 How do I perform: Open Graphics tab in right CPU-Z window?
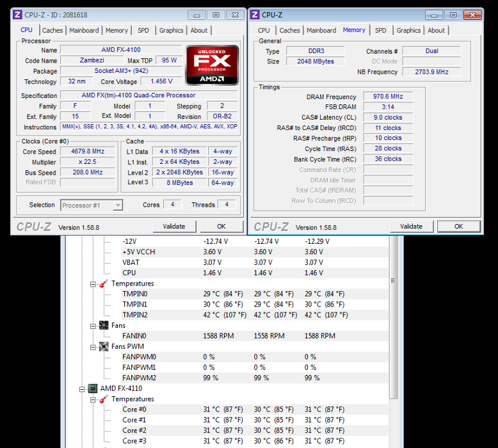click(408, 31)
